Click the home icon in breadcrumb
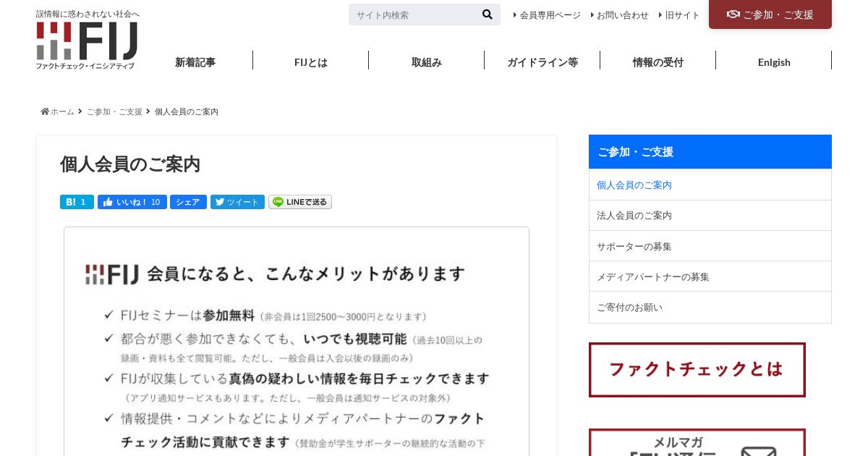The width and height of the screenshot is (868, 456). coord(45,111)
